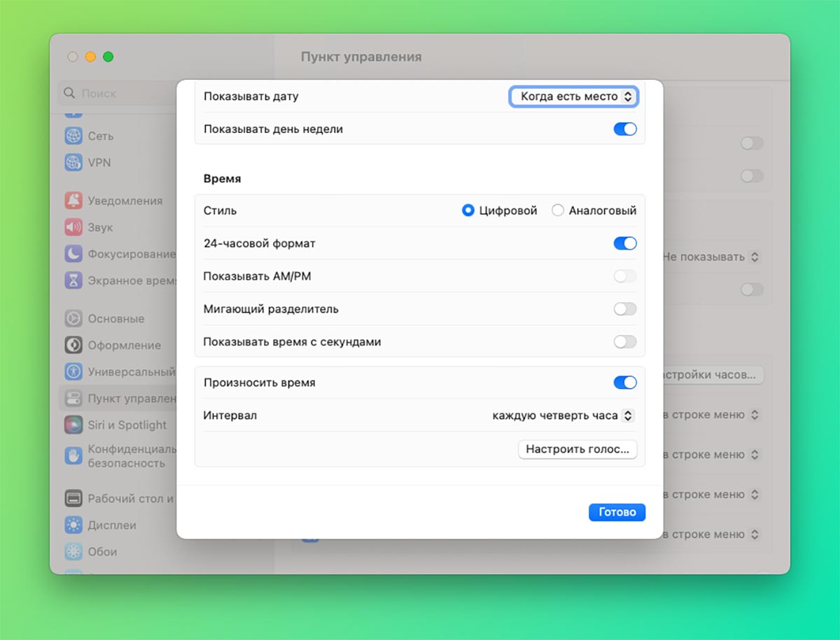
Task: Click the Поиск search field
Action: point(115,93)
